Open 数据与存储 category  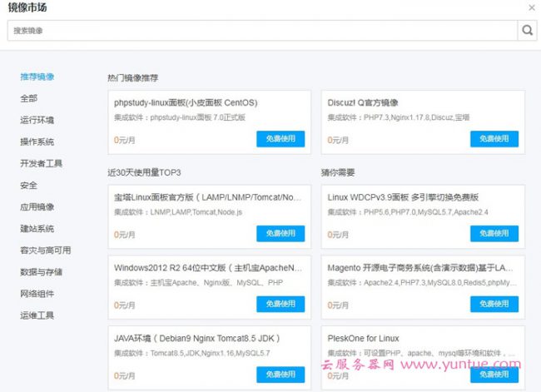(x=41, y=272)
